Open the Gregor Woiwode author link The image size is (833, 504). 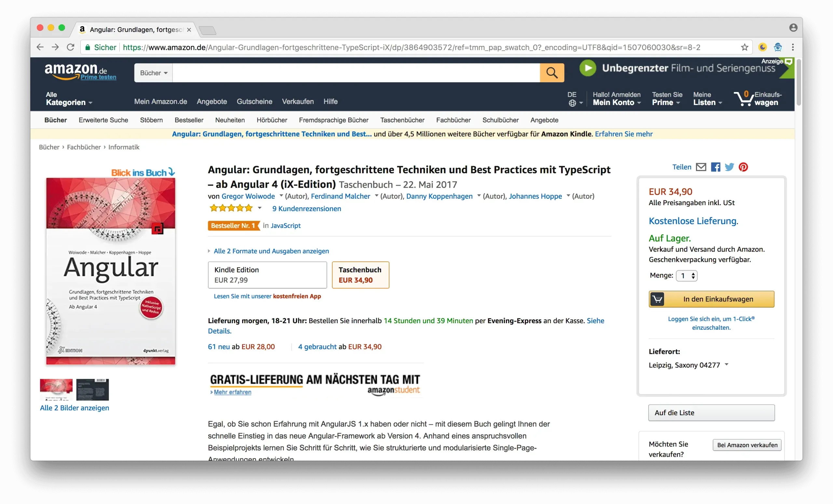point(248,196)
